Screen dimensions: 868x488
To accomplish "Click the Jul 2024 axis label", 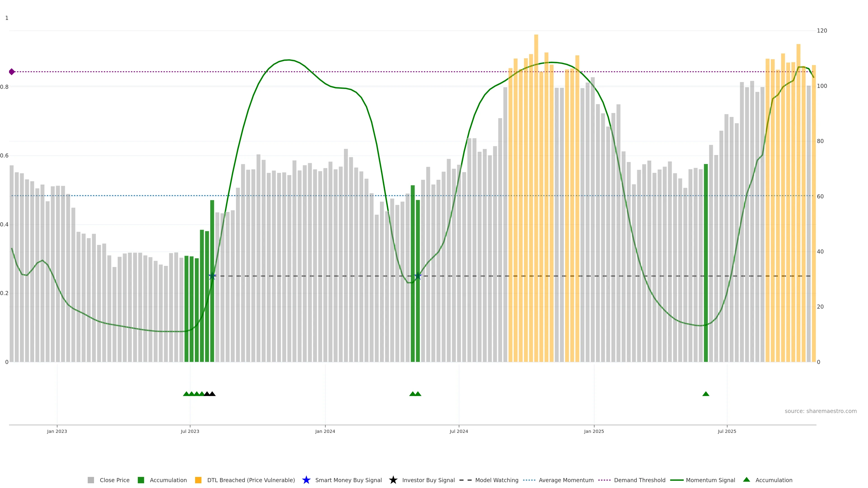I will pos(459,431).
